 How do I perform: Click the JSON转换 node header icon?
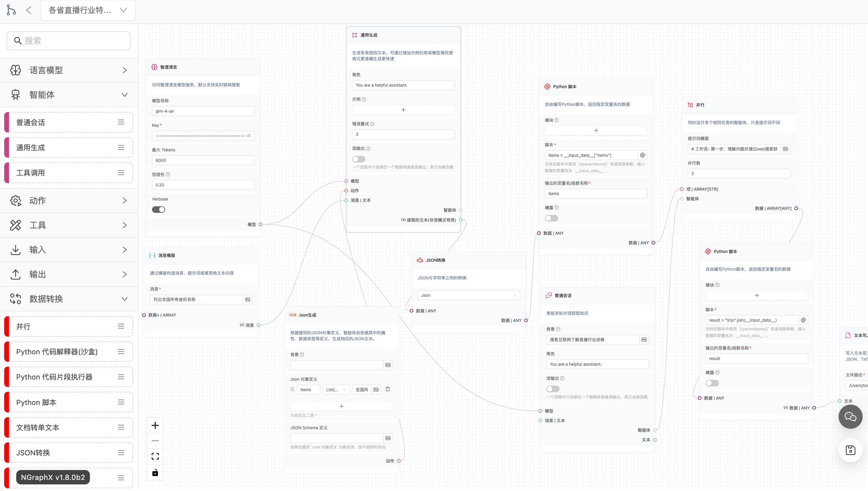420,260
